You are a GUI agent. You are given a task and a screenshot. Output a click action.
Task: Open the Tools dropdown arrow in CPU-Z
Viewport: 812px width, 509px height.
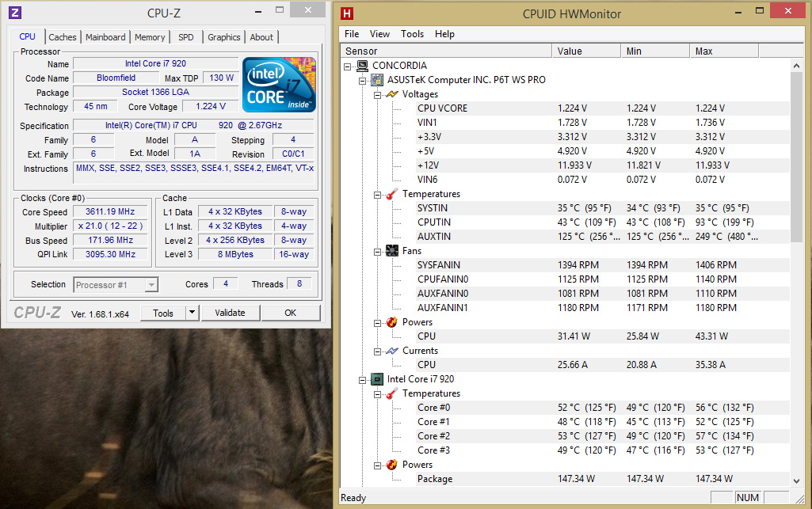(193, 313)
